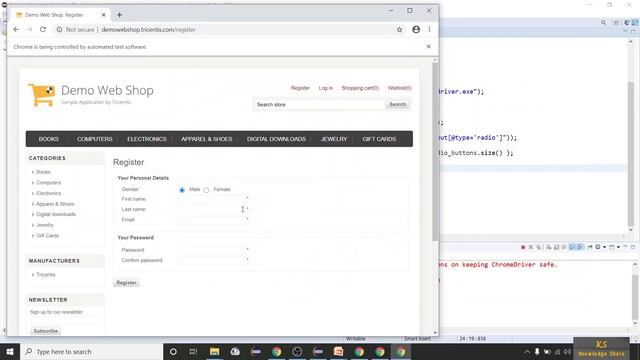
Task: Open APPAREL & SHOES menu item
Action: coord(207,139)
